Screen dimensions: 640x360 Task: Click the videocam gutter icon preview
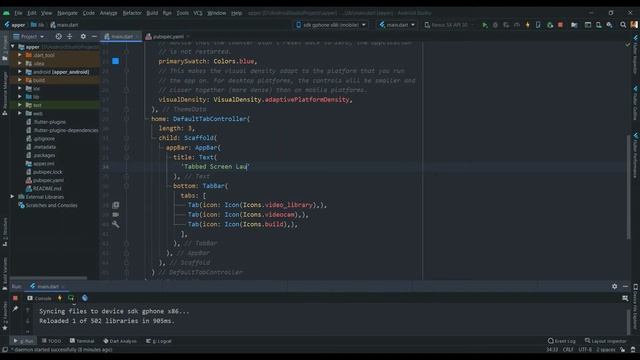[116, 215]
